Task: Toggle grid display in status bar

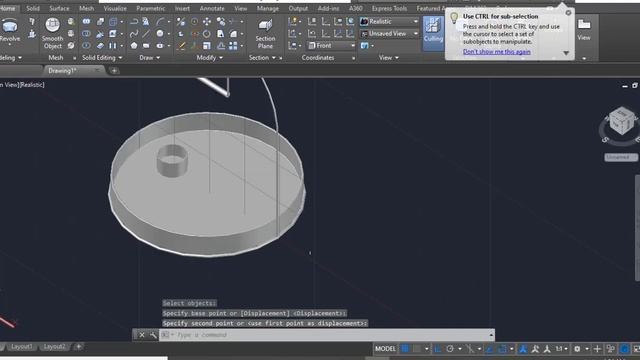Action: [x=405, y=349]
